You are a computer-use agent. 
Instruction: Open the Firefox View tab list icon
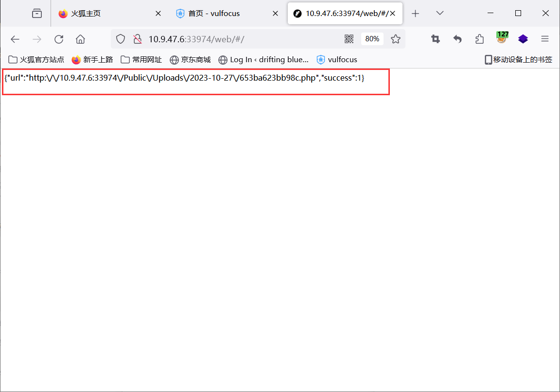[x=37, y=14]
